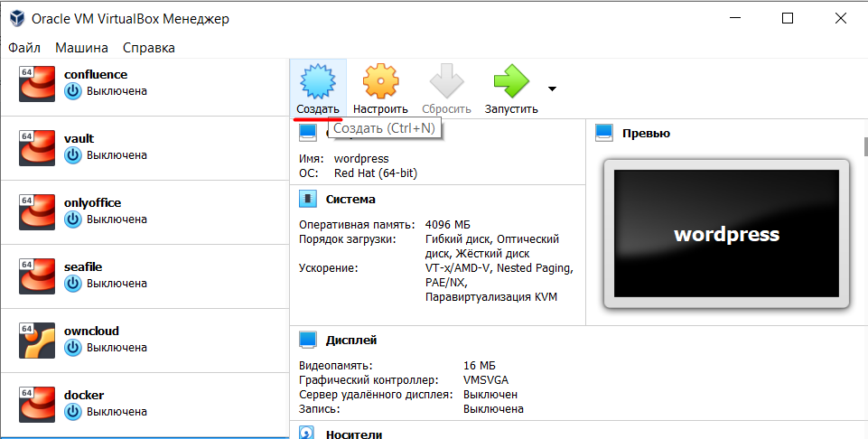Click the OS value Red Hat (64-bit)
The height and width of the screenshot is (439, 868).
[x=376, y=173]
